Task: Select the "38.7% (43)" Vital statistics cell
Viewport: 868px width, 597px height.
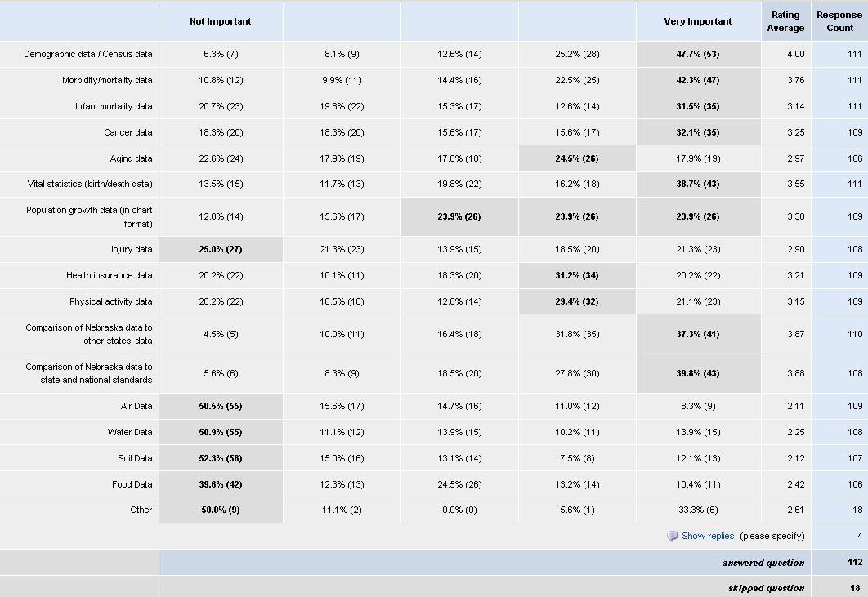Action: [x=697, y=184]
